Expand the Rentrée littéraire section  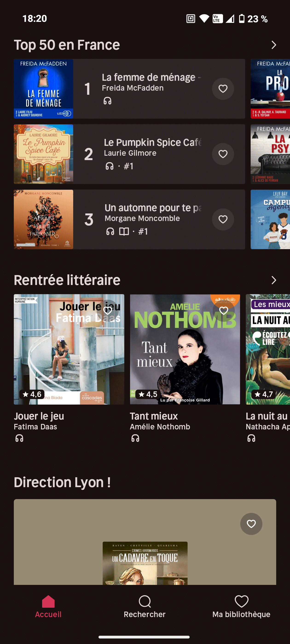(274, 280)
